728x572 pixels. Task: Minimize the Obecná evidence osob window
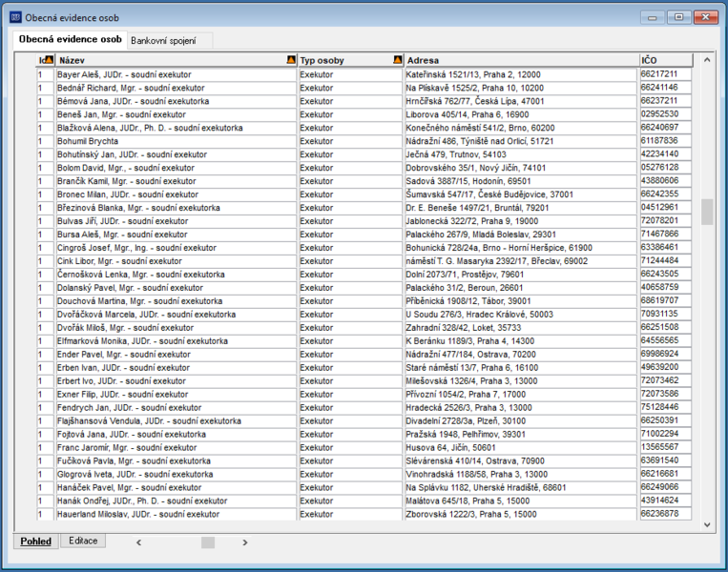click(653, 17)
